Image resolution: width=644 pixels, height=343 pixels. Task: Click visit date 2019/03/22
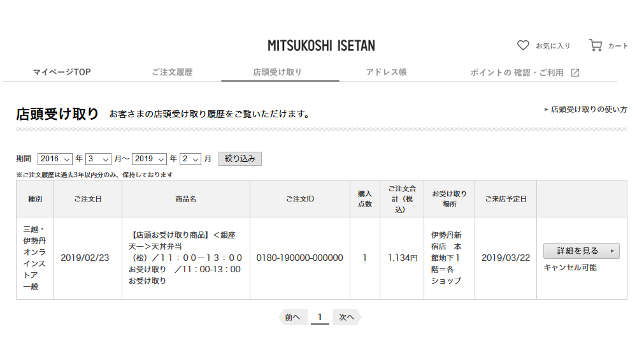pos(506,258)
